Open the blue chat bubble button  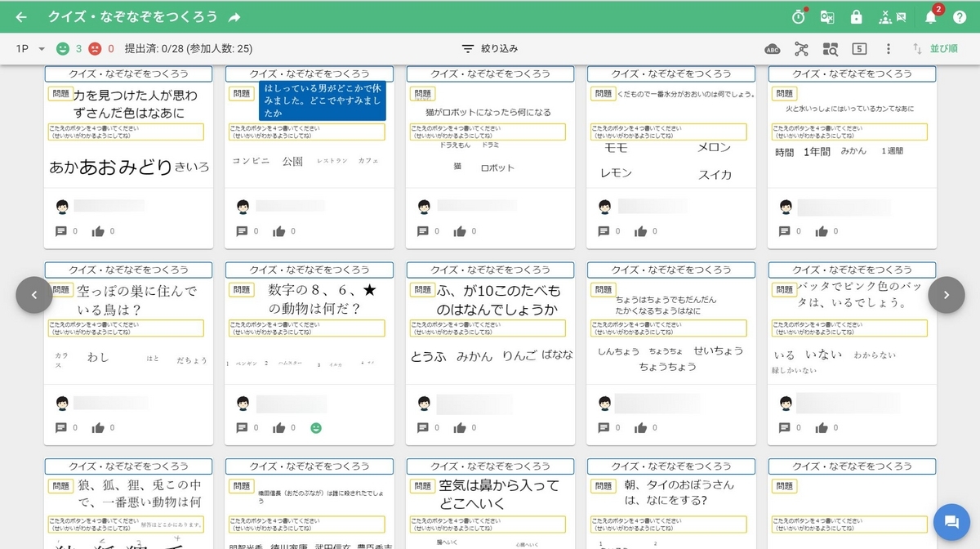click(x=951, y=522)
